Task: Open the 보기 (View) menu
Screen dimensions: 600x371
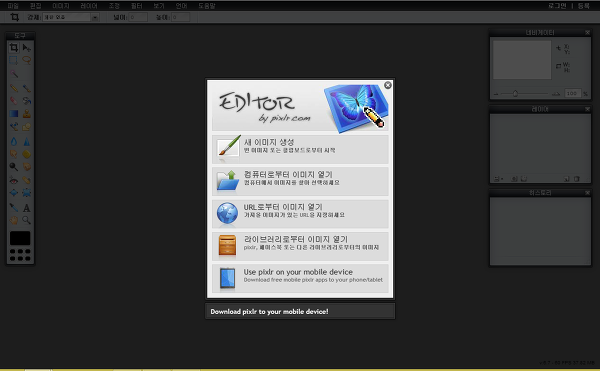Action: click(x=159, y=6)
